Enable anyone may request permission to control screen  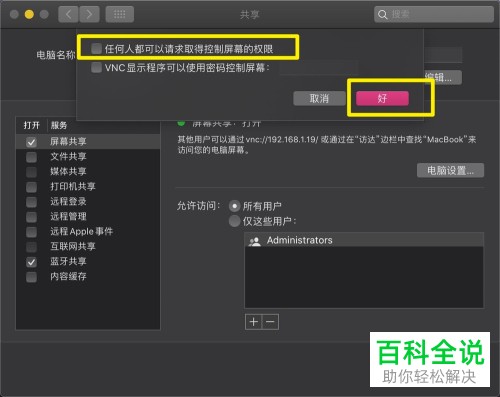tap(96, 49)
